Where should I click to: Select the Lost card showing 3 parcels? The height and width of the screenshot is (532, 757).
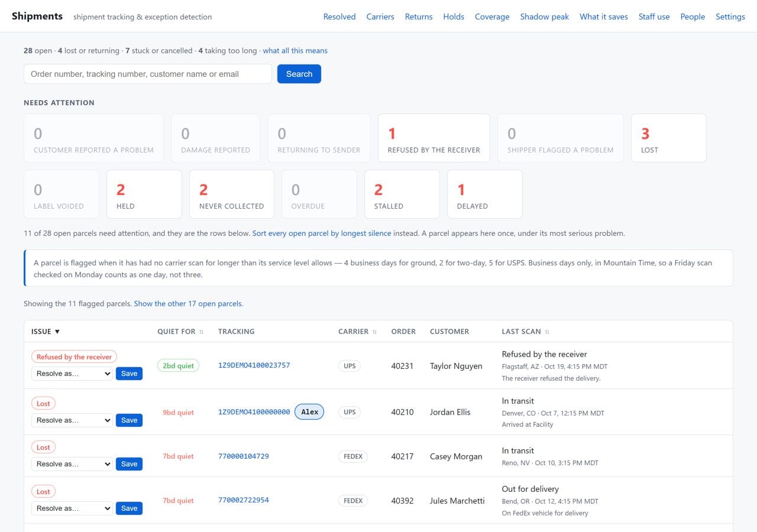pos(669,138)
